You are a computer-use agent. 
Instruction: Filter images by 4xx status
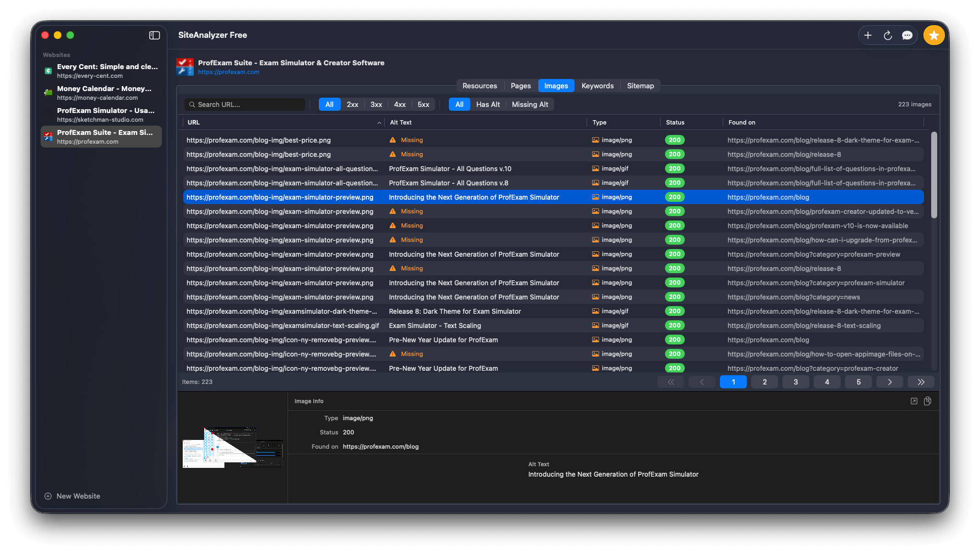point(399,104)
